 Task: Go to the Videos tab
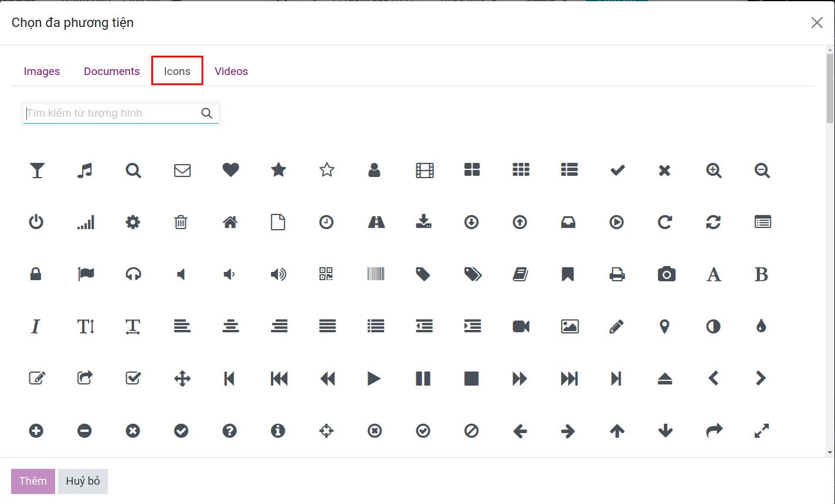point(231,71)
